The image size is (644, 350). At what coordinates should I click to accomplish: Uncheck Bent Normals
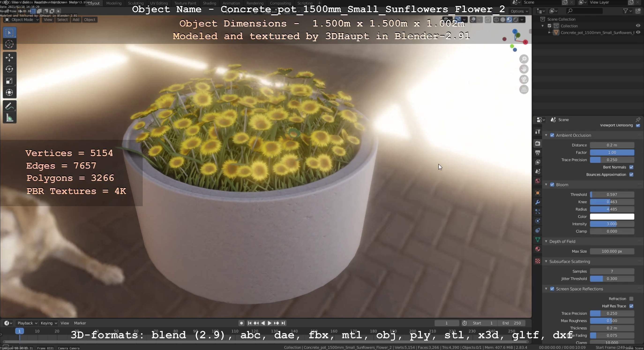[631, 167]
